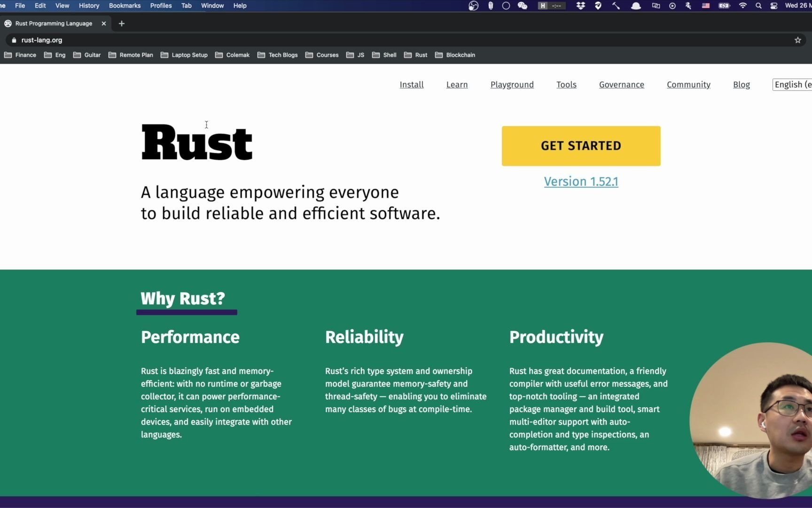The height and width of the screenshot is (508, 812).
Task: Open the OBS icon in the menu bar
Action: point(473,6)
